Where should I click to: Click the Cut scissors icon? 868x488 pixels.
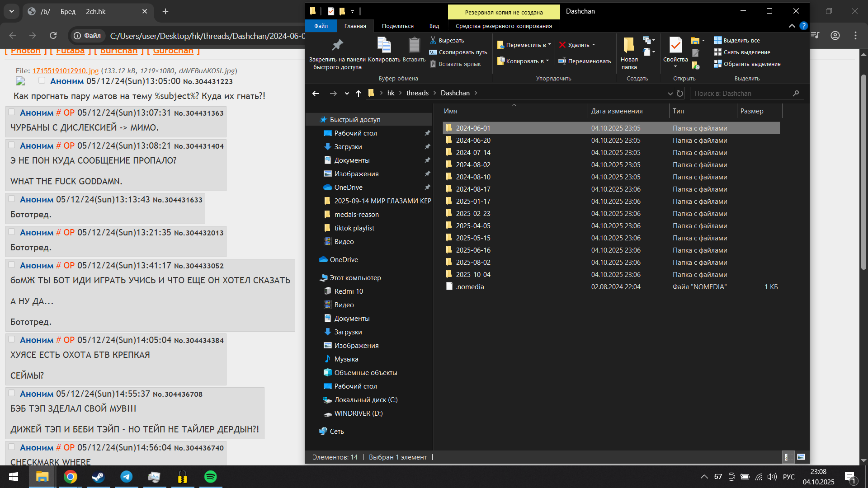click(433, 40)
